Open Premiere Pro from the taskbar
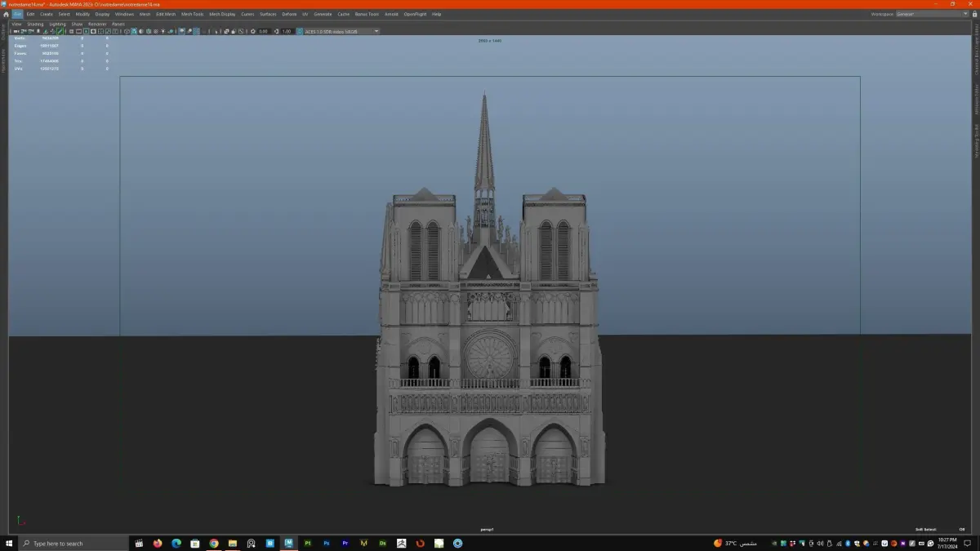 [345, 543]
